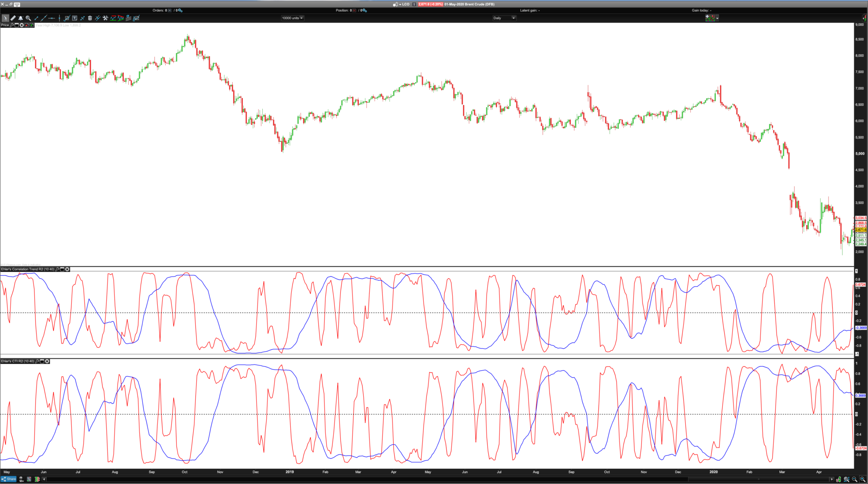Open the alert bell tool
This screenshot has width=868, height=484.
20,18
